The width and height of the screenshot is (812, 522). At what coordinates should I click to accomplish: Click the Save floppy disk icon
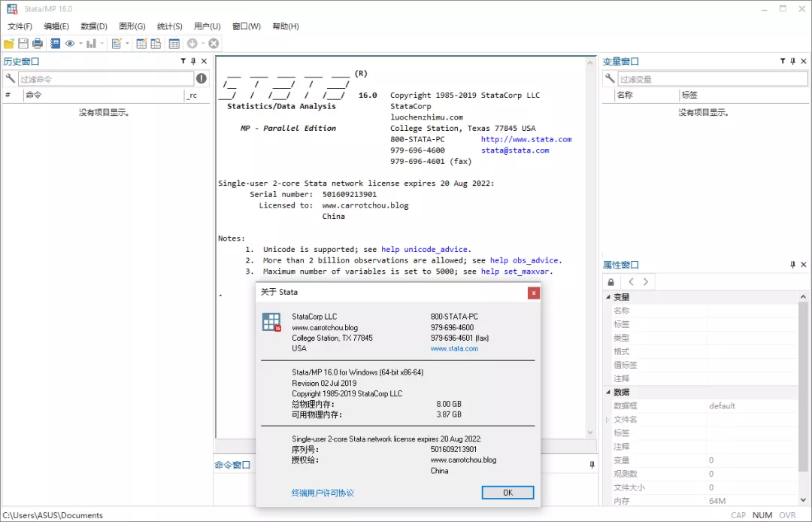point(23,44)
